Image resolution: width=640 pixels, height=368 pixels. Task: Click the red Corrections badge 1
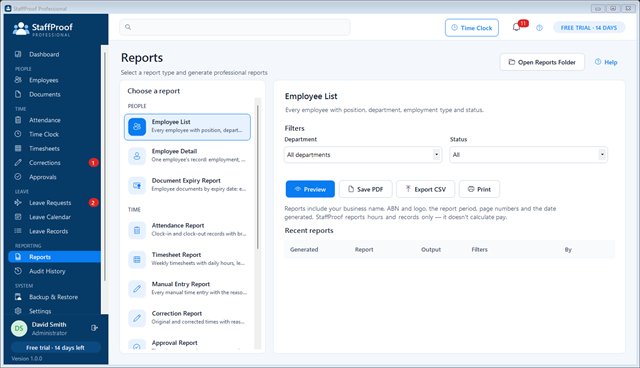93,162
